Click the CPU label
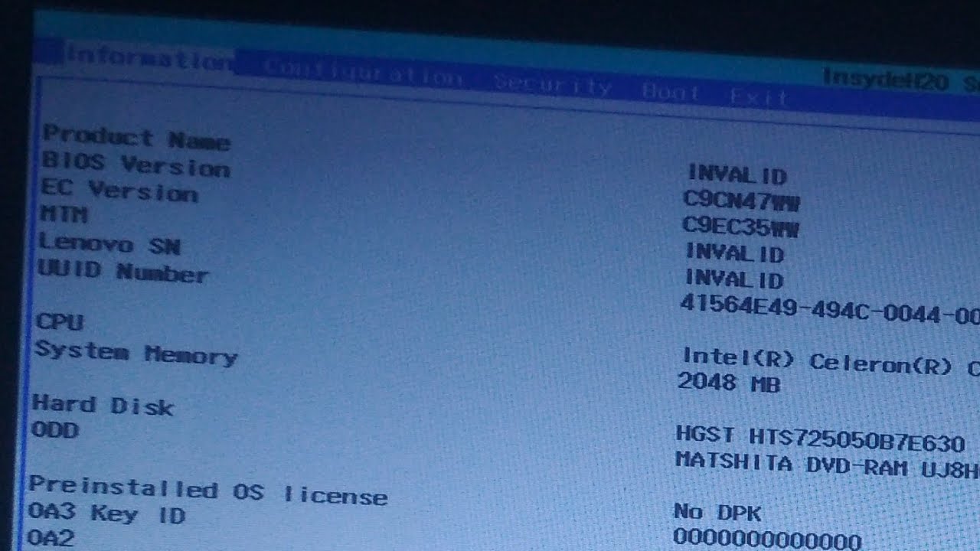 coord(59,321)
